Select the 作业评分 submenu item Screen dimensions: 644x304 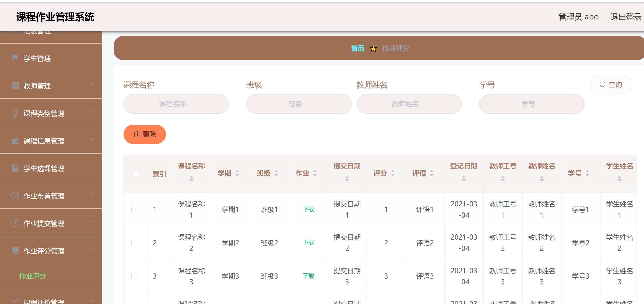click(32, 276)
